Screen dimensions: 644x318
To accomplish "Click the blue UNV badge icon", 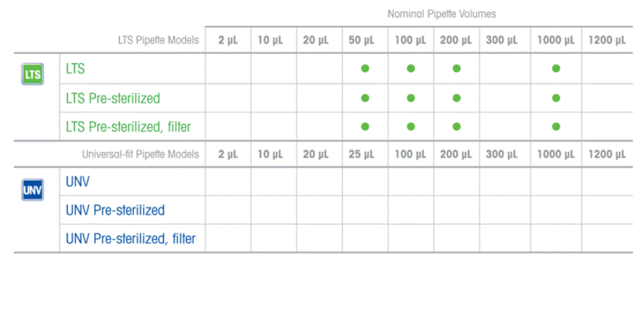I will pos(32,190).
